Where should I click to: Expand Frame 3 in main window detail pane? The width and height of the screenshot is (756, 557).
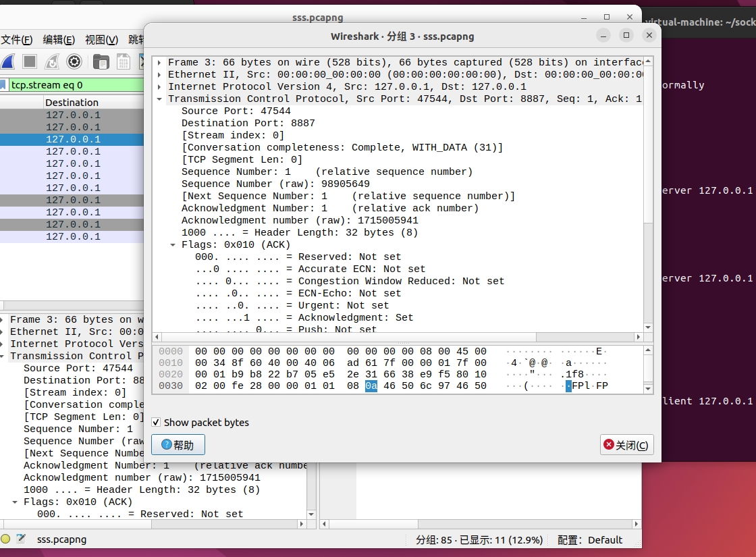tap(2, 319)
